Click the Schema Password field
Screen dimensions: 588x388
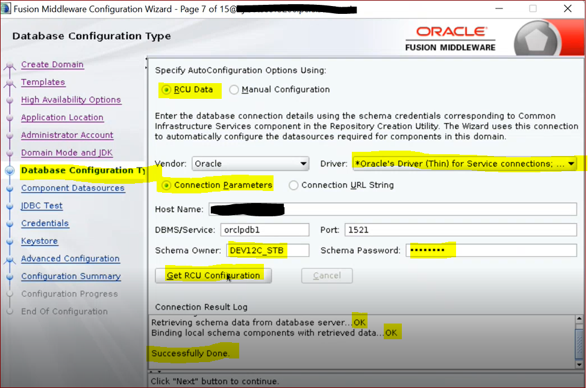click(491, 251)
